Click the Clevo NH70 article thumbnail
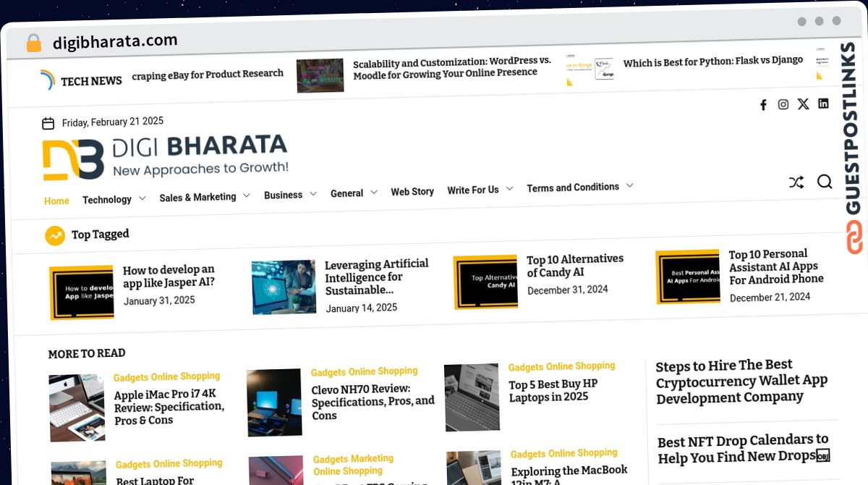 pos(274,402)
